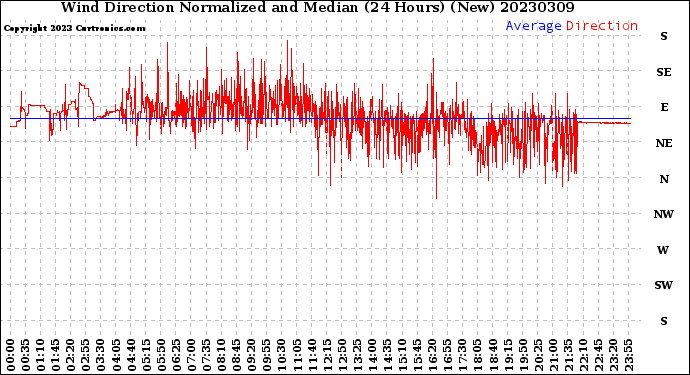Click the 12:15 time label
The image size is (690, 375).
click(x=327, y=356)
